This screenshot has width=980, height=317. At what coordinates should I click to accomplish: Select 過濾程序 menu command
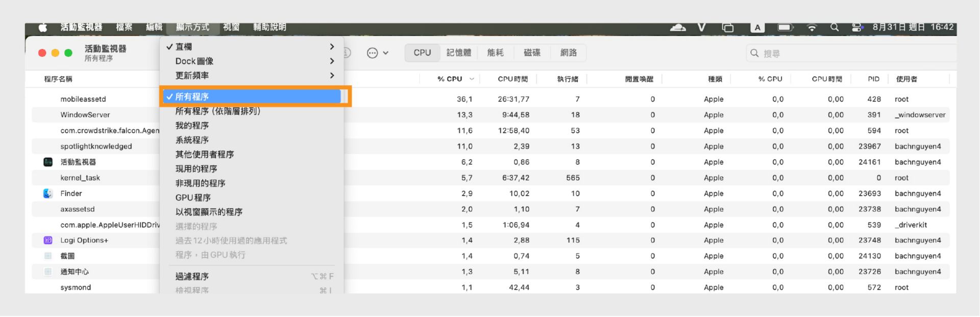click(x=192, y=277)
